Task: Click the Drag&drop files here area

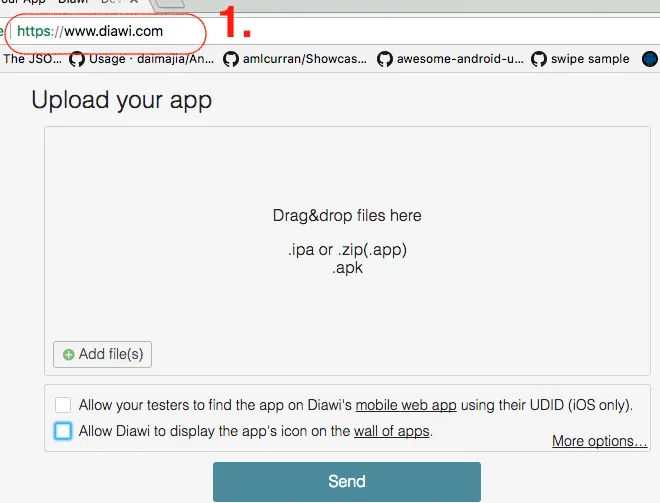Action: (347, 250)
